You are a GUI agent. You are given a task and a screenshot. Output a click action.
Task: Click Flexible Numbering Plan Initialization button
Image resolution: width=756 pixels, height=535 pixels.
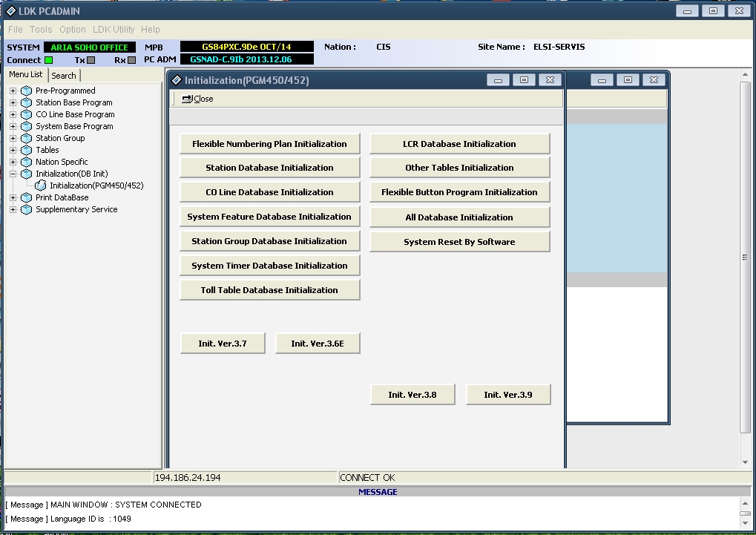coord(269,144)
